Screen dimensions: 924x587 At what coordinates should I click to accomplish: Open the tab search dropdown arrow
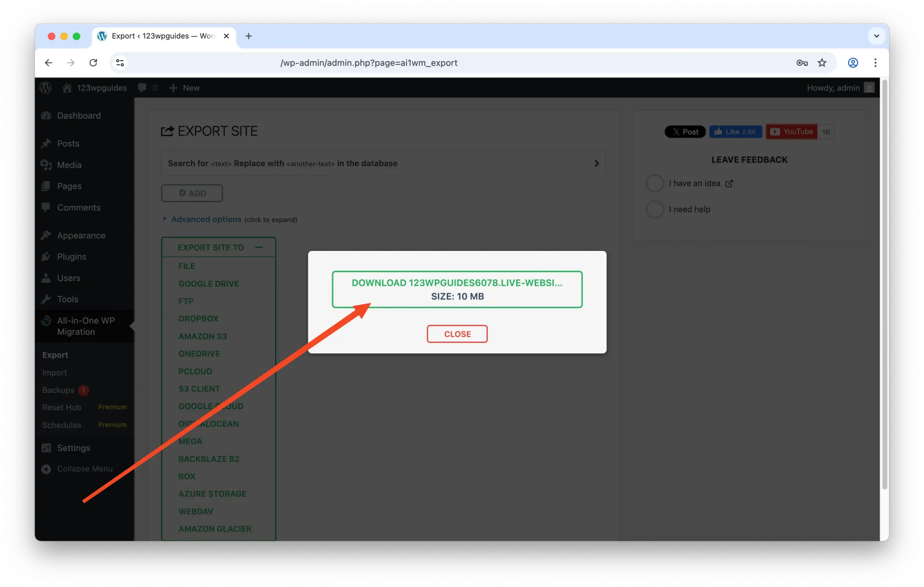coord(876,36)
